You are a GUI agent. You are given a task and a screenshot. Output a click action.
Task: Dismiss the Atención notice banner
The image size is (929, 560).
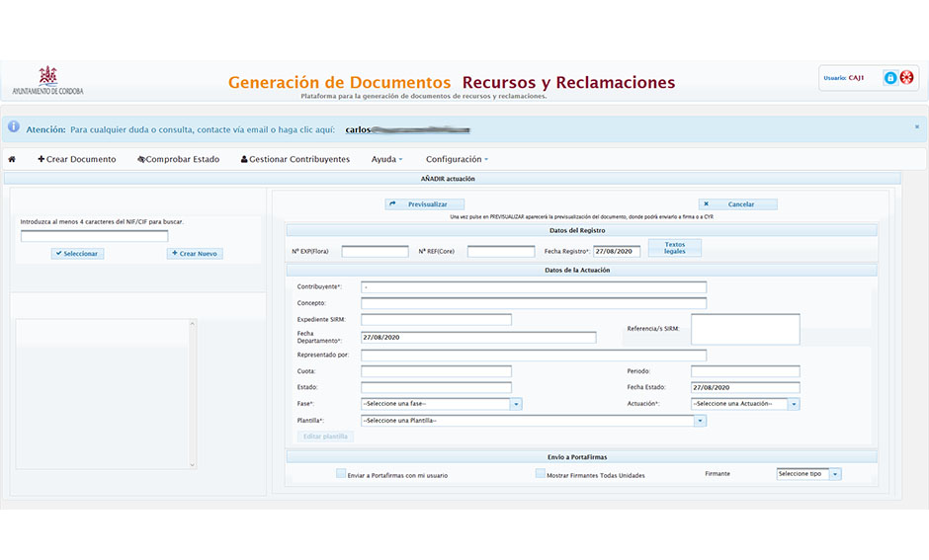916,127
